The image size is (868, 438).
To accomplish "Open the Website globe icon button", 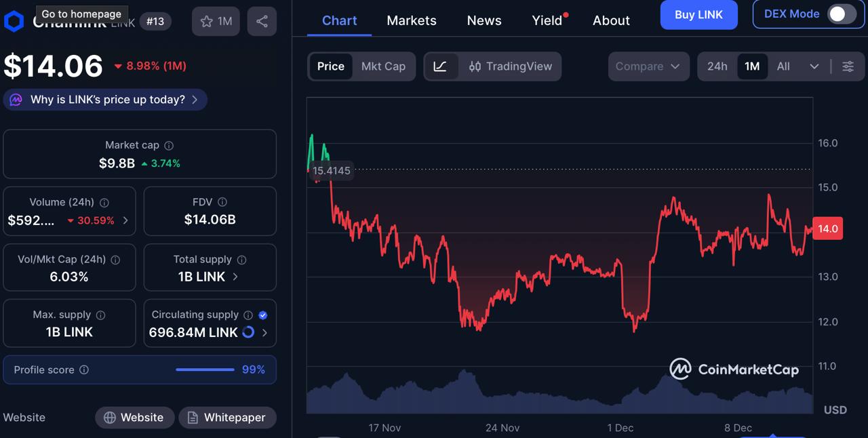I will (110, 418).
